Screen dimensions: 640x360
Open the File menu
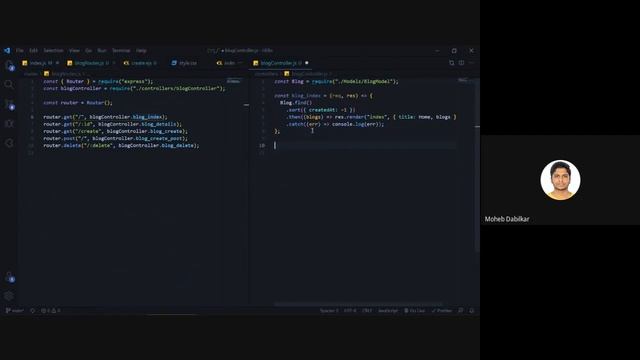pyautogui.click(x=20, y=51)
